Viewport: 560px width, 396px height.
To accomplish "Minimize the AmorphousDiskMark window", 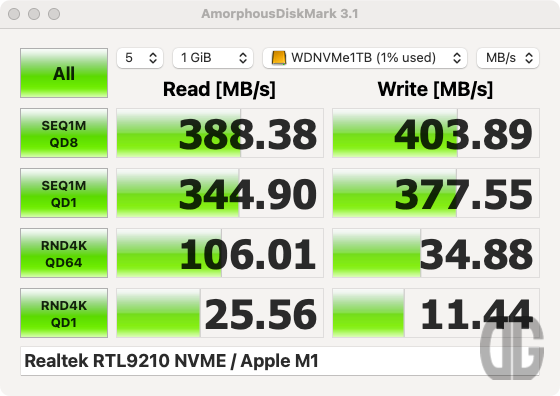I will 34,14.
